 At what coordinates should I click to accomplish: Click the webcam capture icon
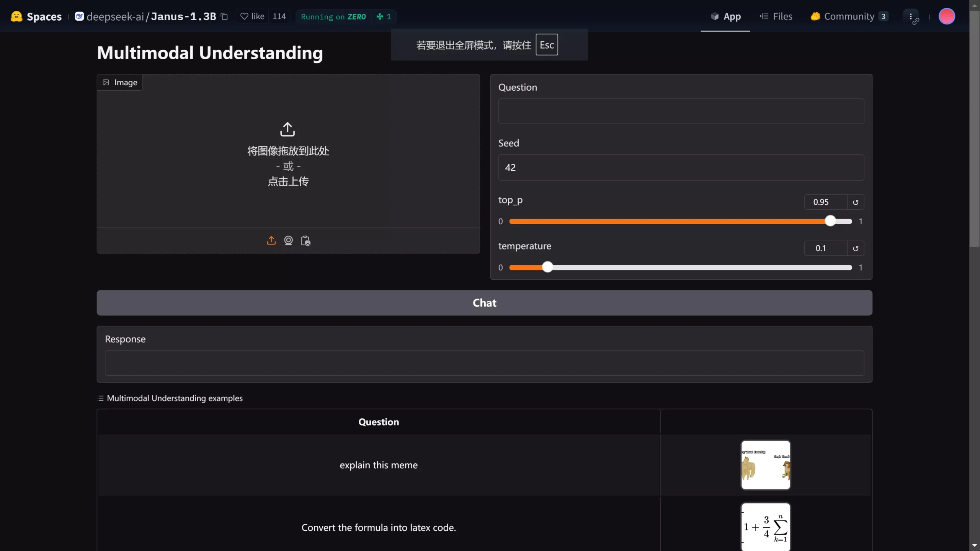point(288,240)
